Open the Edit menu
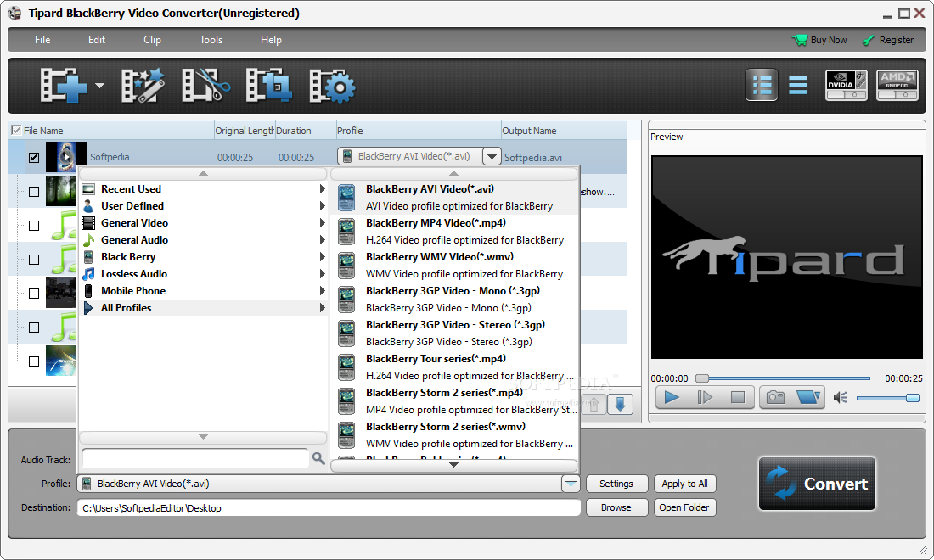This screenshot has width=934, height=560. [x=97, y=40]
